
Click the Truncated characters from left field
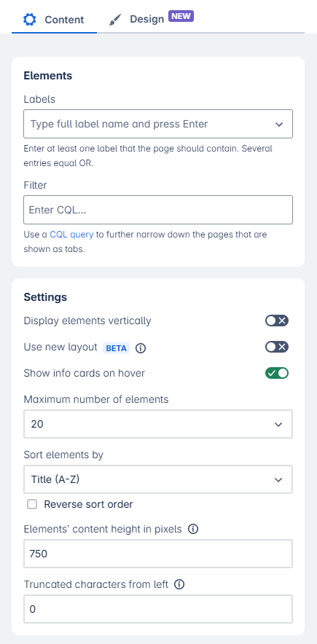click(158, 609)
